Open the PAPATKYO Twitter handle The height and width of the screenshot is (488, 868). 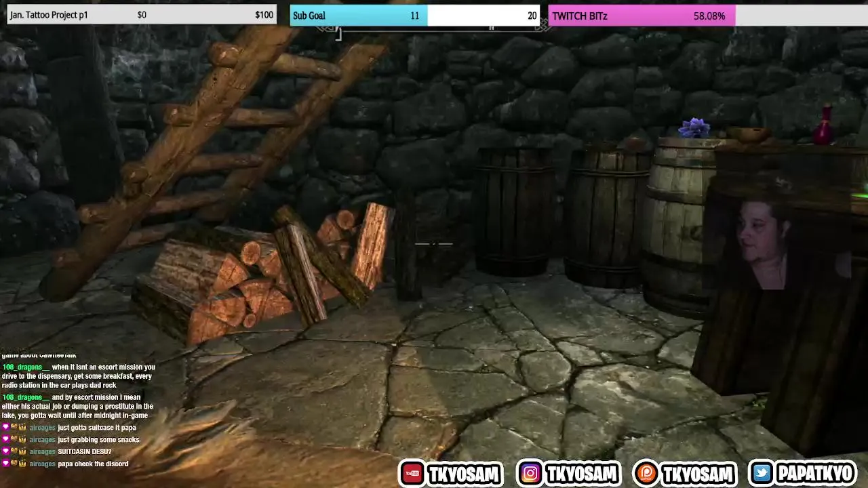point(816,474)
